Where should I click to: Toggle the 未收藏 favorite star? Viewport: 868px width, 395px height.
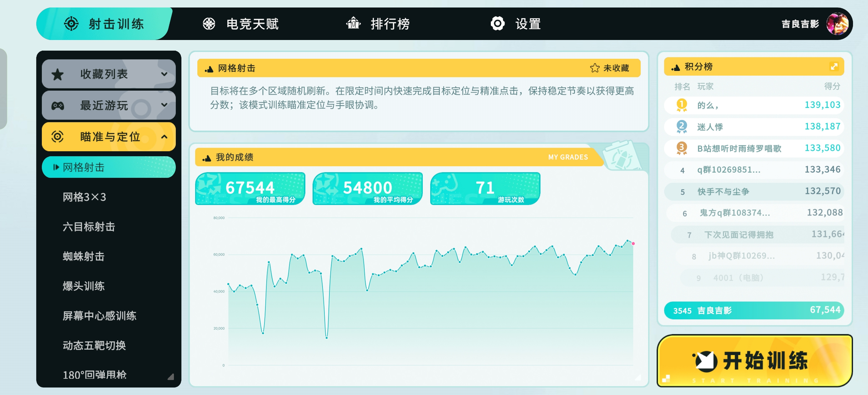click(595, 68)
